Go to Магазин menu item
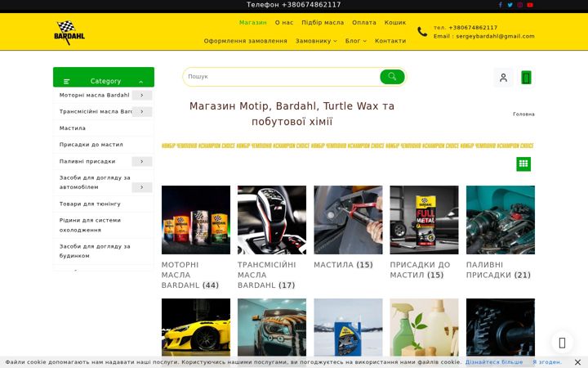 pyautogui.click(x=252, y=23)
